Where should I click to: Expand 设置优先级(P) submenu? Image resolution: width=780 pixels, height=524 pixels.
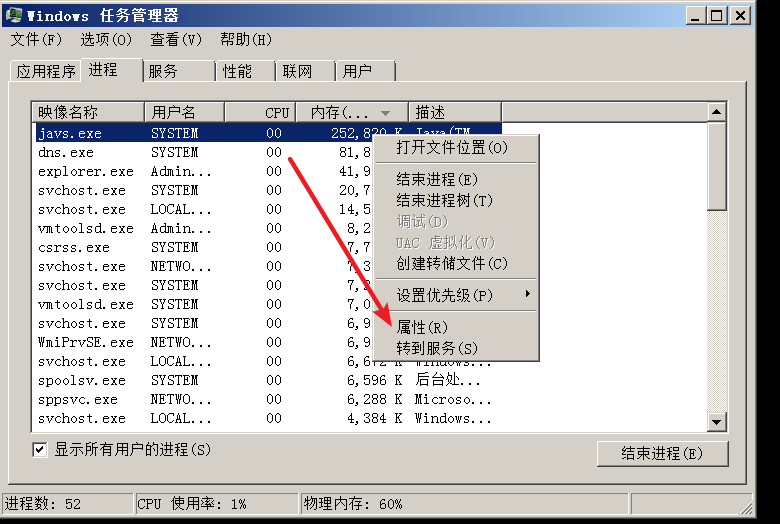click(456, 295)
